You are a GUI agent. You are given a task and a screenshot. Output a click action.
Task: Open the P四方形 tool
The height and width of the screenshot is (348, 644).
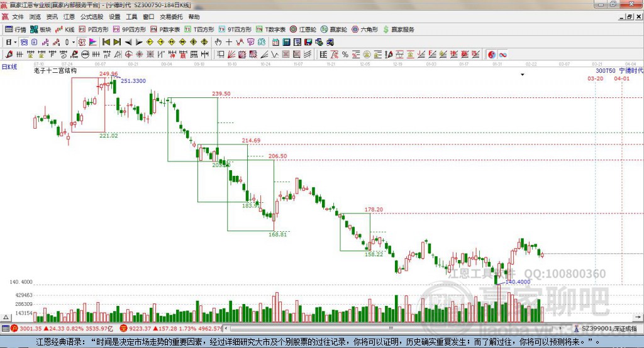click(94, 30)
